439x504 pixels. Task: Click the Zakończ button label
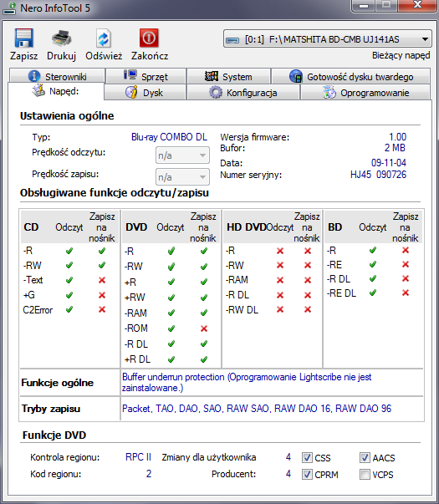(150, 56)
